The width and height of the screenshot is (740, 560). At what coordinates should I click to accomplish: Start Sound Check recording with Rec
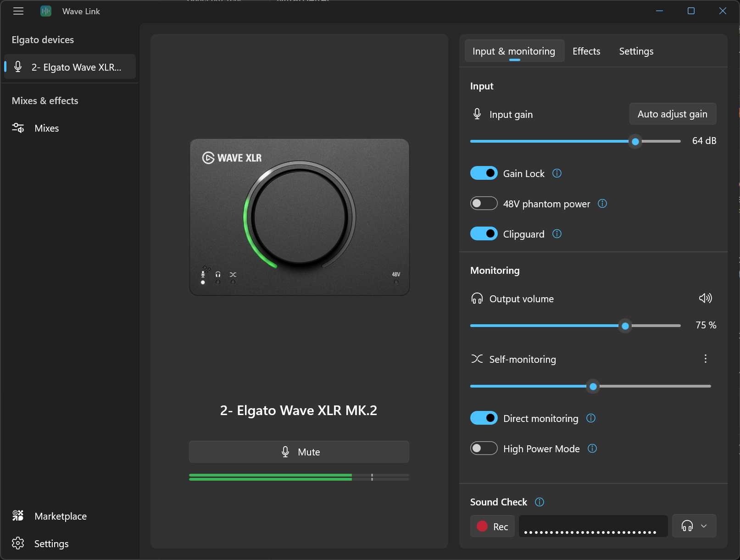(x=492, y=526)
